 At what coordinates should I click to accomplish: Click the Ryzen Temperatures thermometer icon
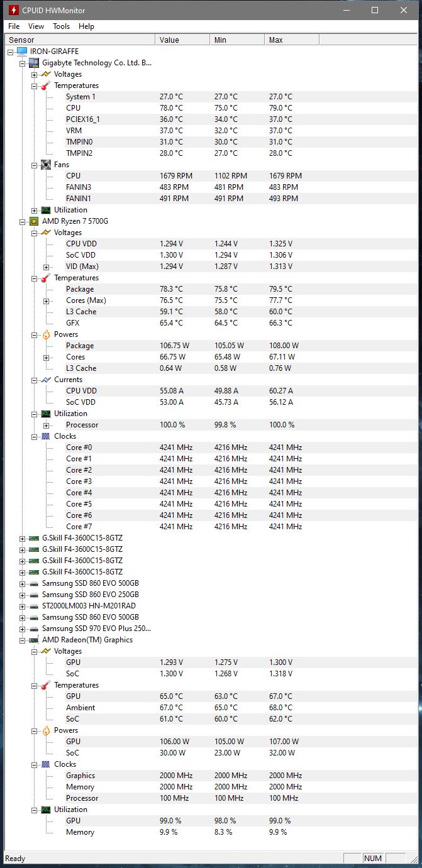point(46,278)
